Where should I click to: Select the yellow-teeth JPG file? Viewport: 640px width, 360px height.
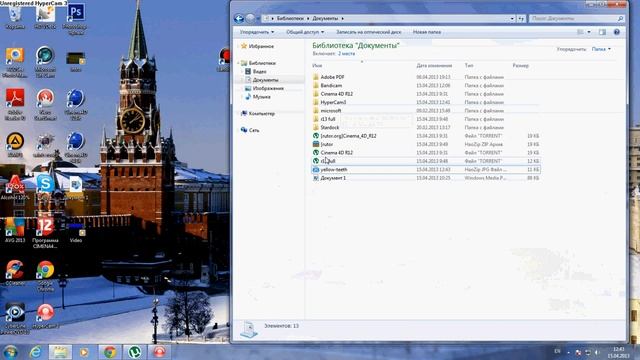(426, 169)
